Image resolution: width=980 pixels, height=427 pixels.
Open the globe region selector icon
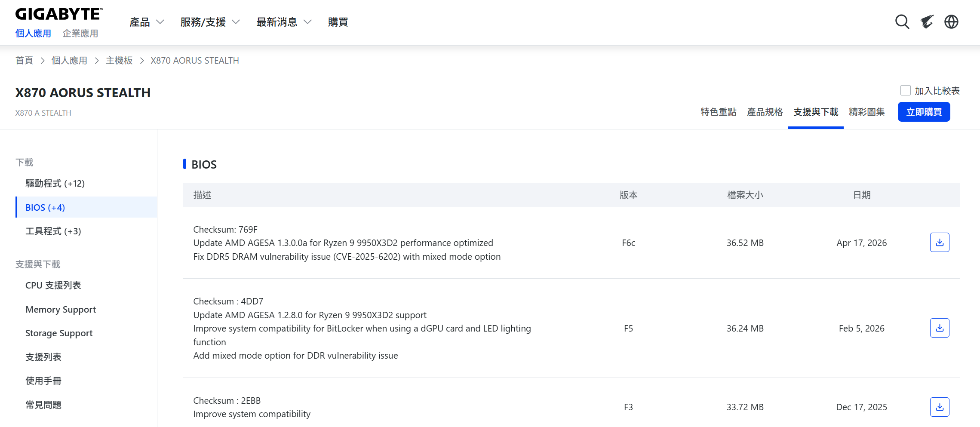coord(951,22)
